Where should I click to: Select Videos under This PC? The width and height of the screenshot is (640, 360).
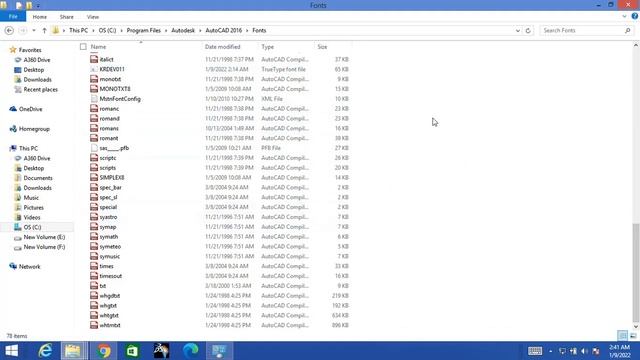tap(32, 218)
